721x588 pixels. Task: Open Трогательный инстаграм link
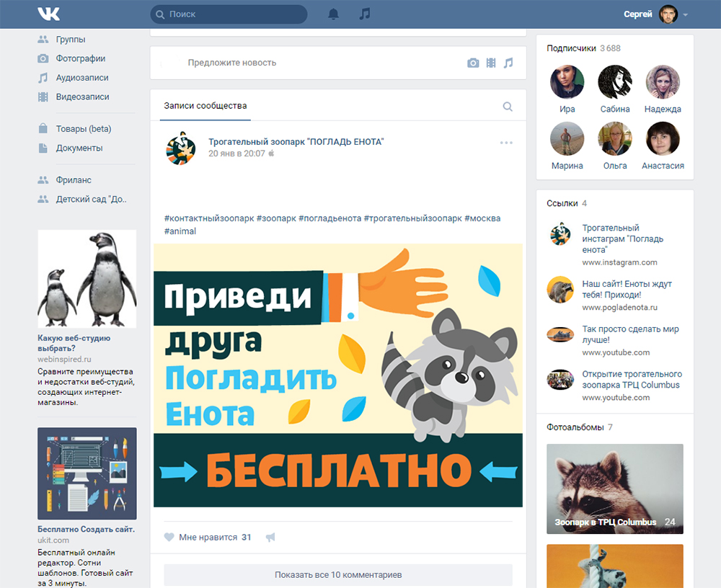click(623, 239)
